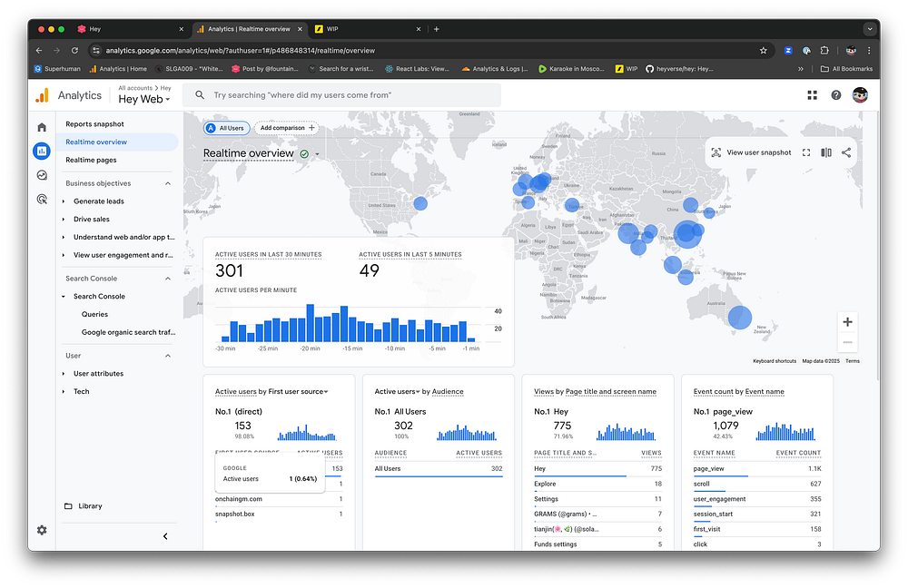
Task: Collapse the navigation sidebar chevron
Action: 165,536
